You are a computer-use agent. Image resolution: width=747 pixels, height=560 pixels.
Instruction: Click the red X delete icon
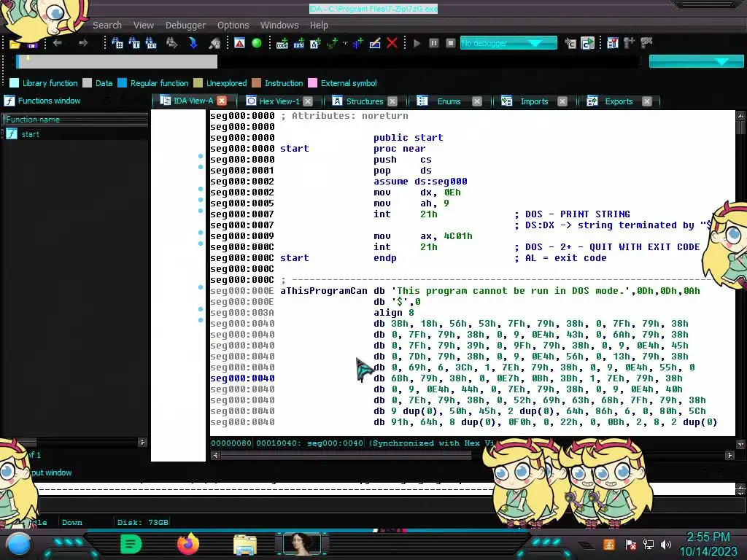[x=392, y=43]
